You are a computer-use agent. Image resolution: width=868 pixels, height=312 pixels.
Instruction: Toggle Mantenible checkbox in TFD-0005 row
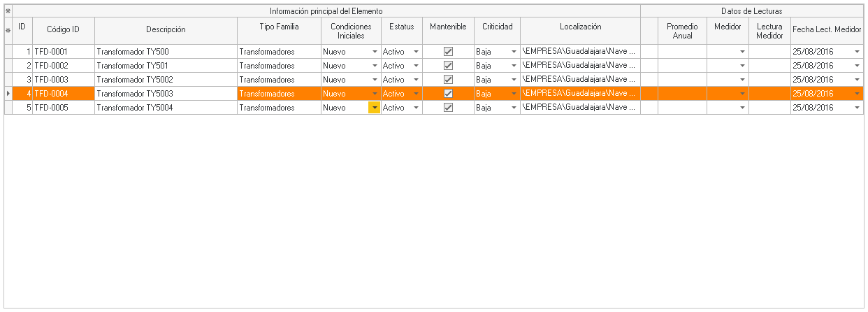[449, 108]
